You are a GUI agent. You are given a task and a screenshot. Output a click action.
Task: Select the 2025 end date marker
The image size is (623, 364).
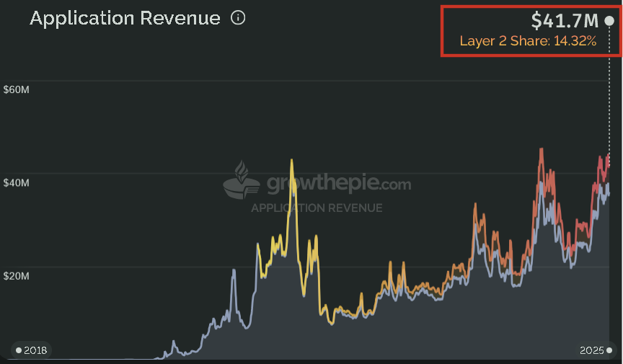click(x=596, y=350)
